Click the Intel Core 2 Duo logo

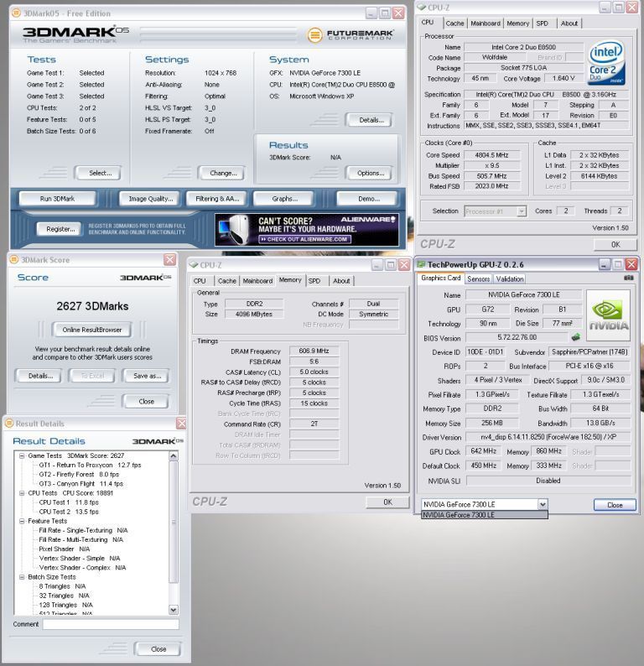(606, 61)
